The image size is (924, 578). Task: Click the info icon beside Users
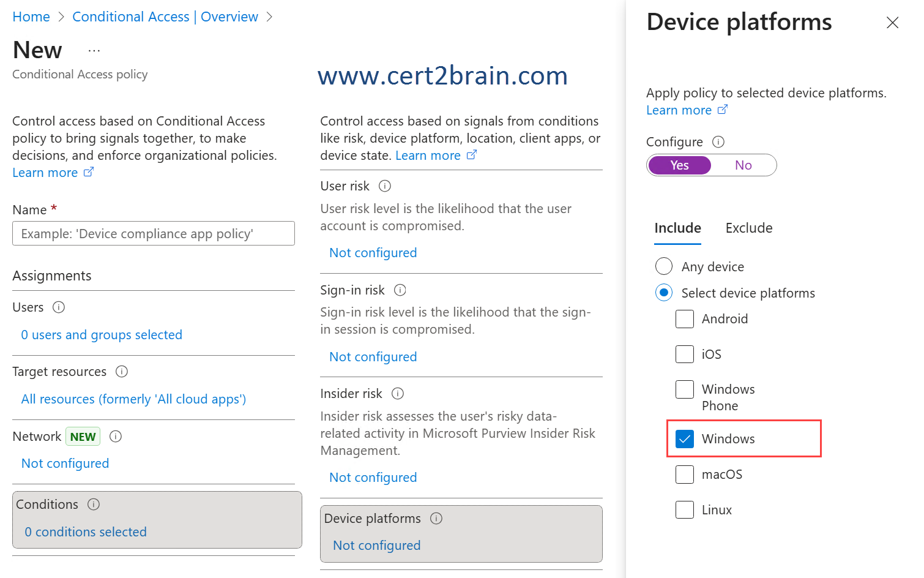click(59, 307)
